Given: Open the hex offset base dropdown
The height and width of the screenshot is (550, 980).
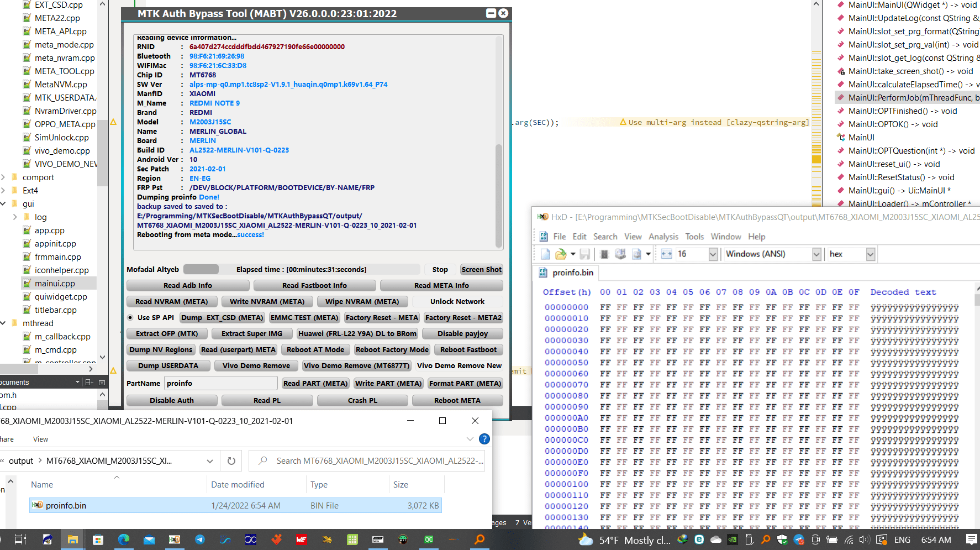Looking at the screenshot, I should [871, 254].
